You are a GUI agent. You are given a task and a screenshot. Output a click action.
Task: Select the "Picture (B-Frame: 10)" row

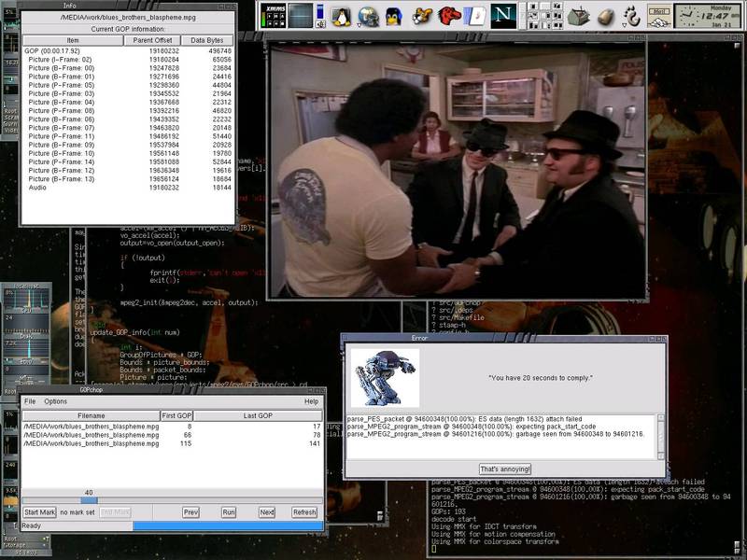pos(128,154)
